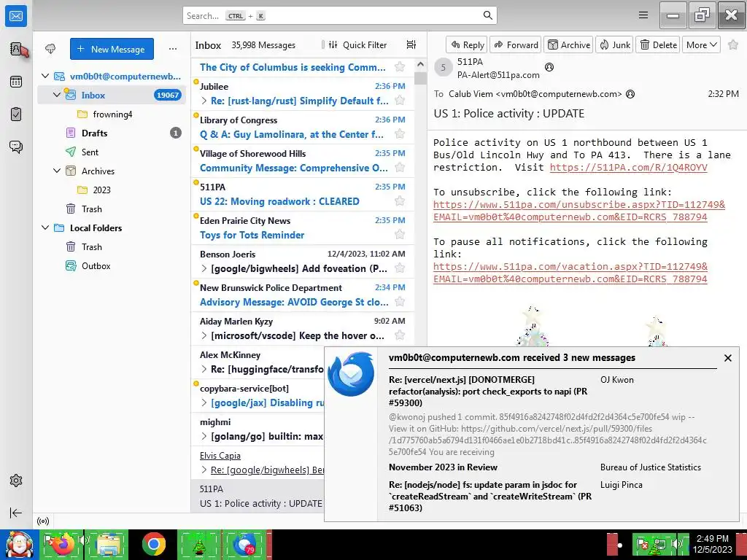The image size is (747, 560).
Task: Collapse the vm0b0t account tree
Action: tap(45, 76)
